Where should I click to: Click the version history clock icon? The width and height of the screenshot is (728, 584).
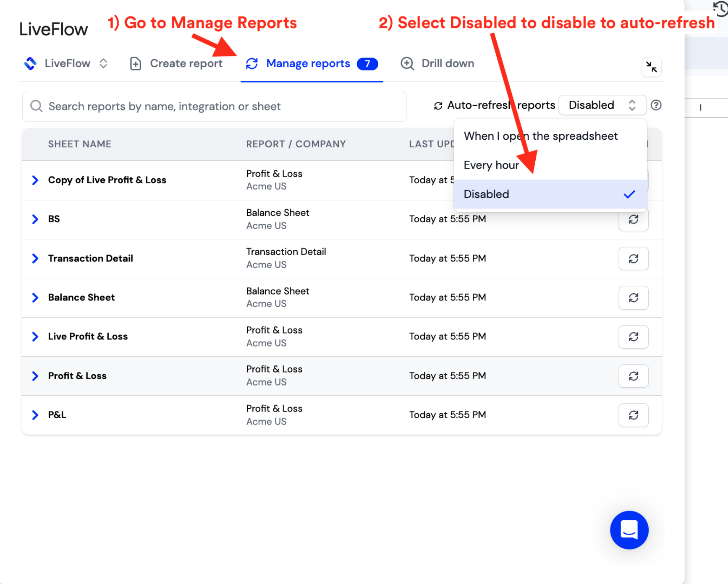point(720,8)
